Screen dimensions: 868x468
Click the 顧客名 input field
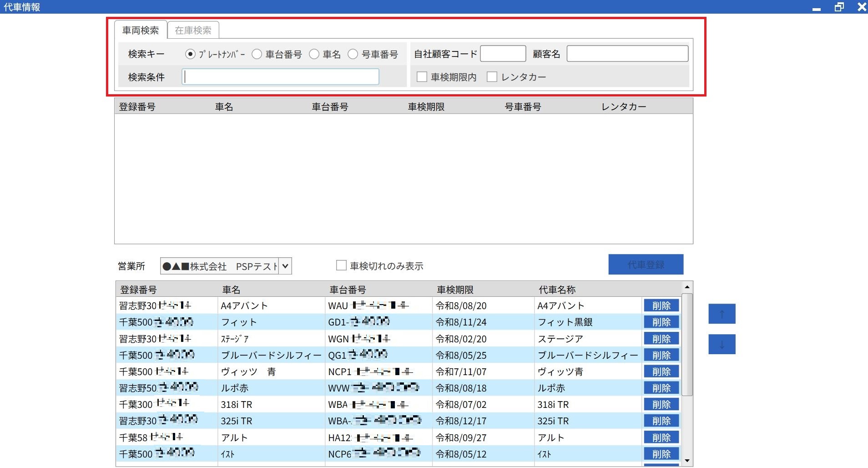(627, 54)
